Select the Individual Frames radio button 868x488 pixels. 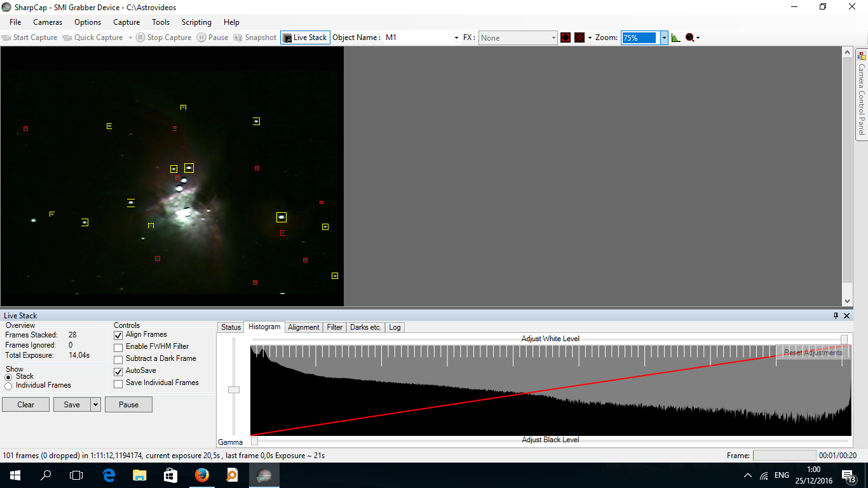pos(8,386)
